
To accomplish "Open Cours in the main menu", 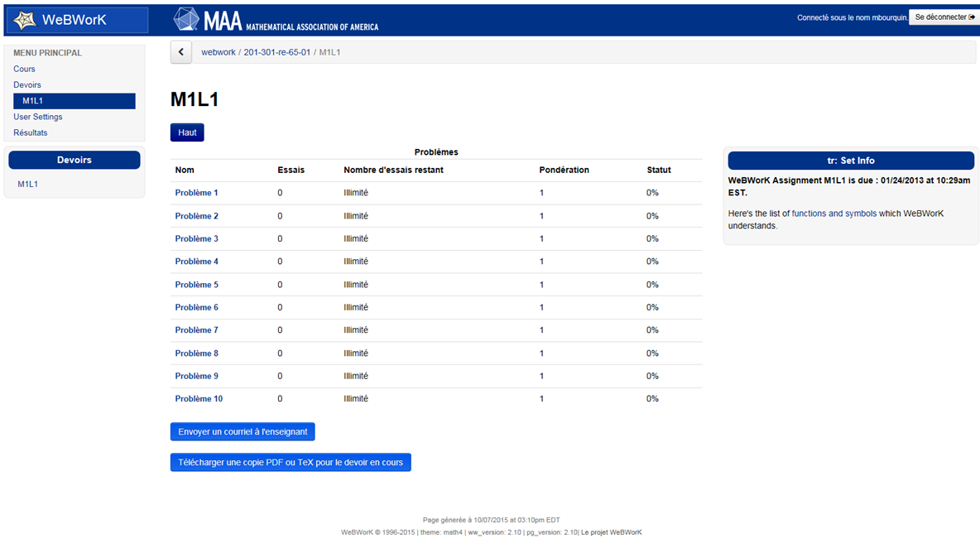I will click(x=24, y=69).
